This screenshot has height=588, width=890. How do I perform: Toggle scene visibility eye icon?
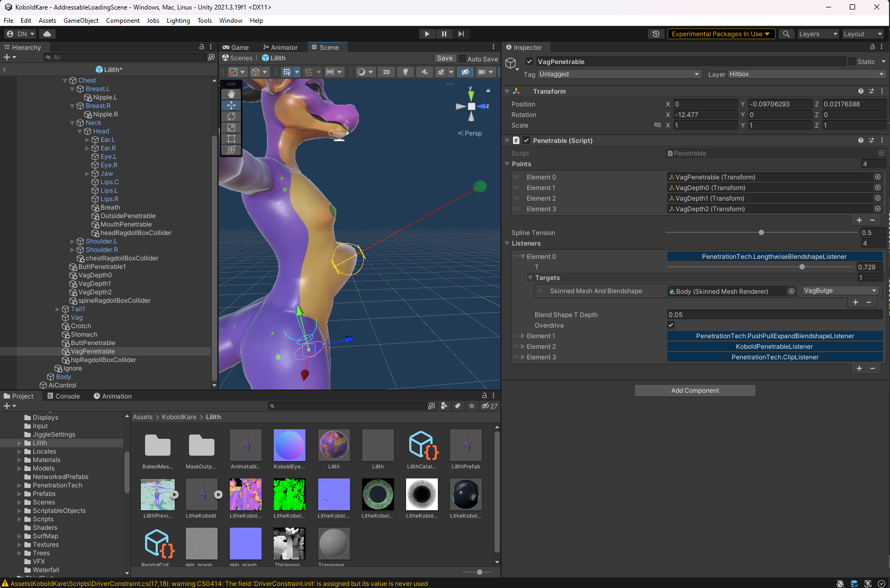[465, 72]
